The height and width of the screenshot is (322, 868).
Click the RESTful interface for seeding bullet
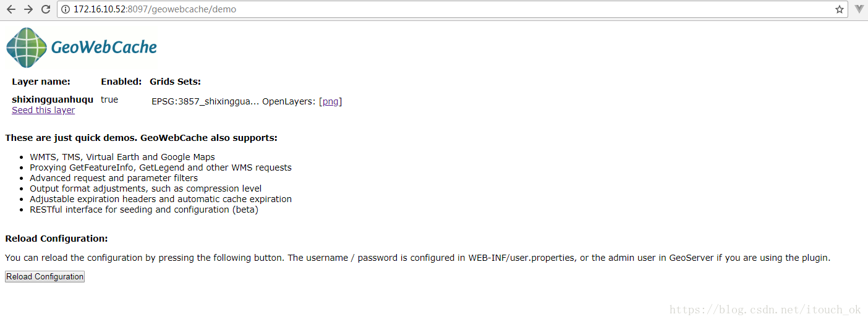coord(144,210)
